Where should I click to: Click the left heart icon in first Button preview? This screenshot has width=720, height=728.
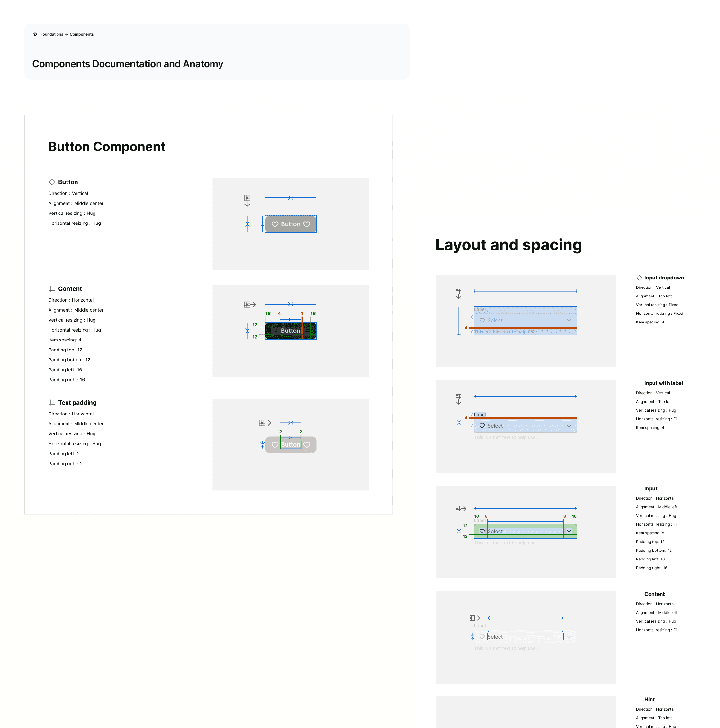275,224
